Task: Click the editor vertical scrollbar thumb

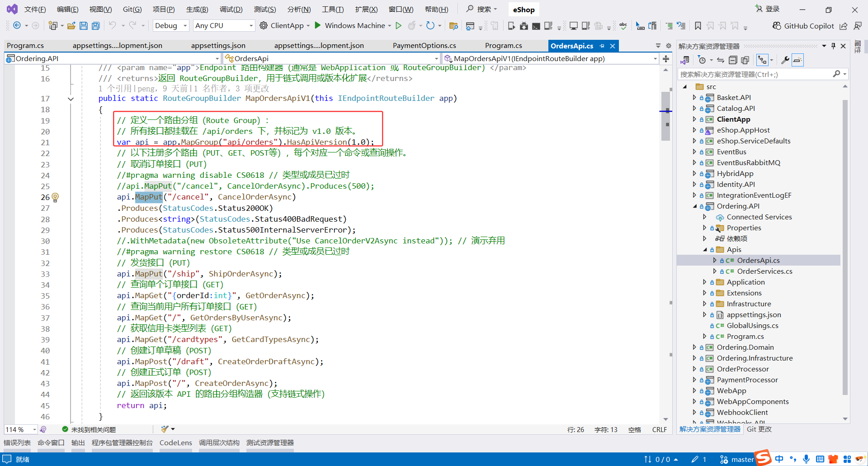Action: (665, 116)
